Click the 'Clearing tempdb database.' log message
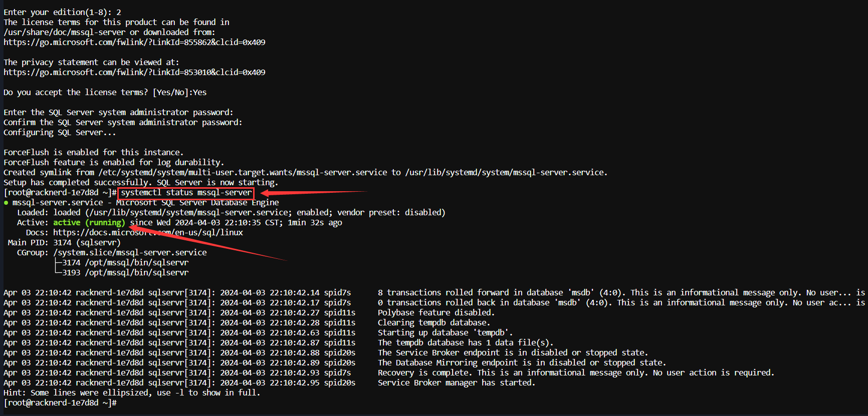The image size is (868, 416). 433,323
